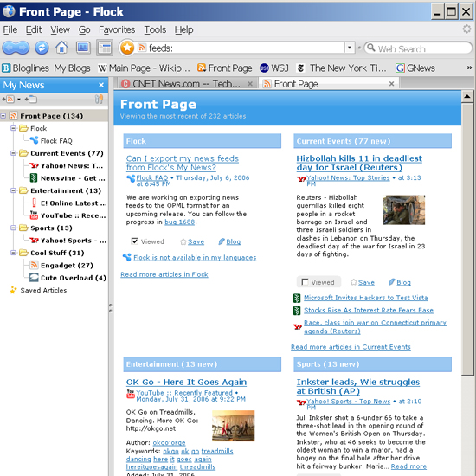Add a new feed in My News
Viewport: 476px width, 476px height.
(8, 100)
